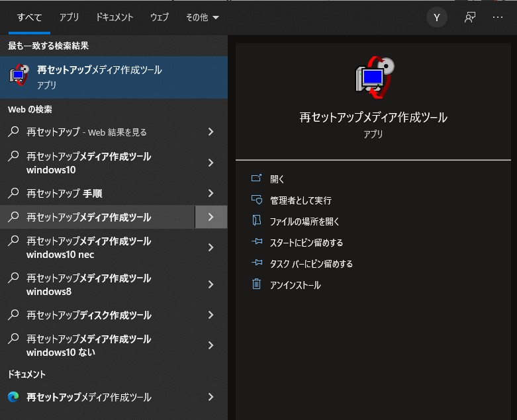Switch to the すべて tab

29,17
